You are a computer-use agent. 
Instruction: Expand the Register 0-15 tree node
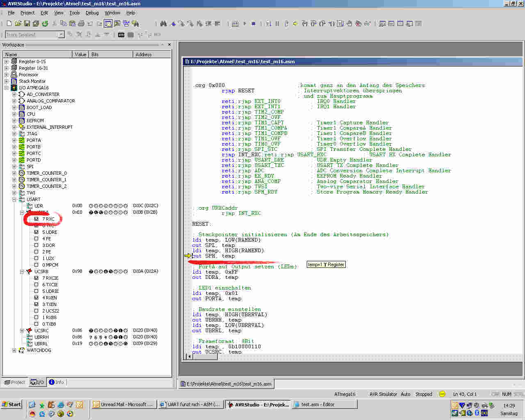click(x=6, y=62)
